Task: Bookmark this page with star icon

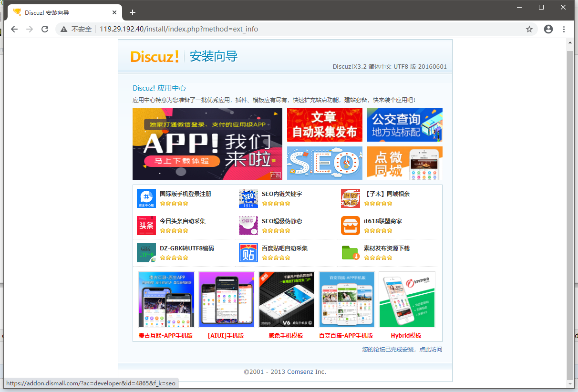Action: pos(529,29)
